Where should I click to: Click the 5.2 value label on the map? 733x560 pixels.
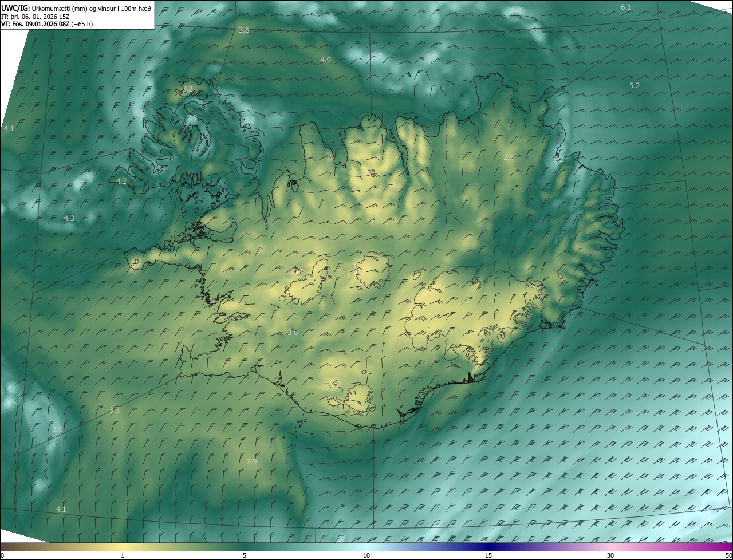click(x=635, y=85)
